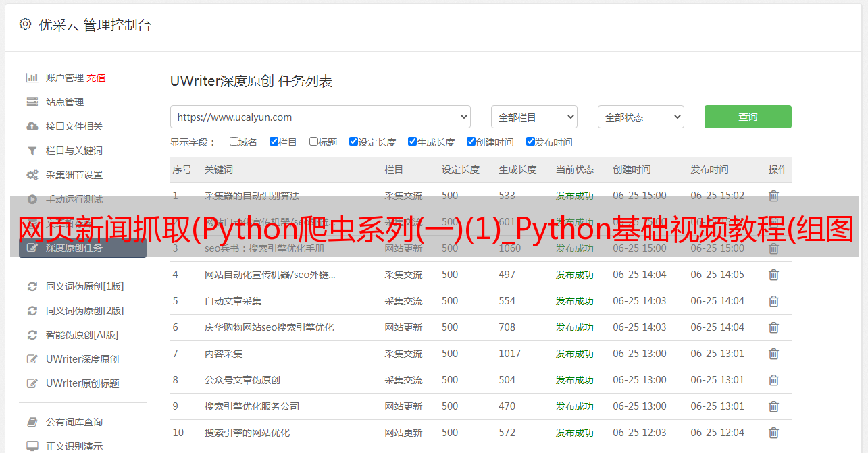Open the site URL dropdown
The image size is (868, 453).
pyautogui.click(x=320, y=117)
